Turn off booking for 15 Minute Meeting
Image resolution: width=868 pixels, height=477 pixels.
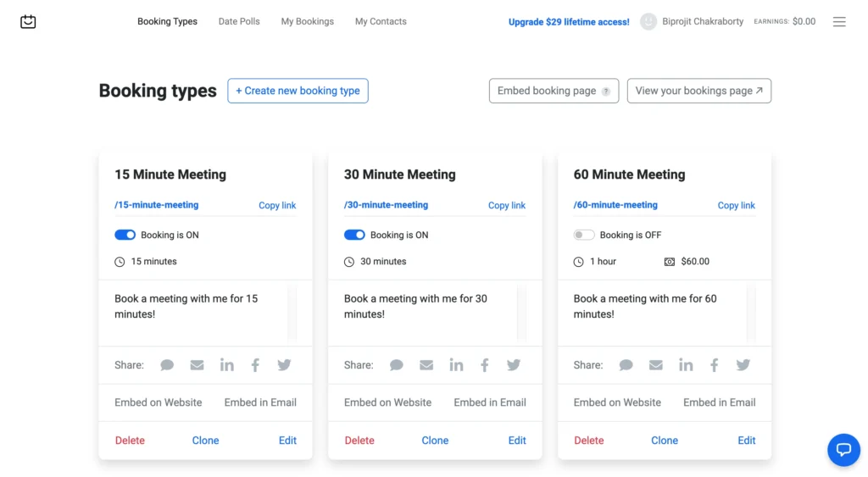click(x=125, y=236)
